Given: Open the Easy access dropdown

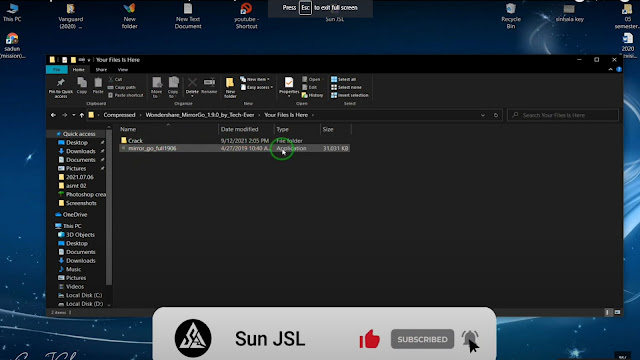Looking at the screenshot, I should click(257, 87).
